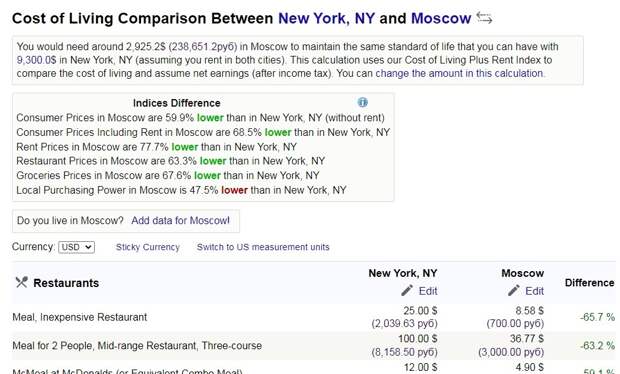Screen dimensions: 620x374
Task: Open the New York, NY title link
Action: point(326,18)
